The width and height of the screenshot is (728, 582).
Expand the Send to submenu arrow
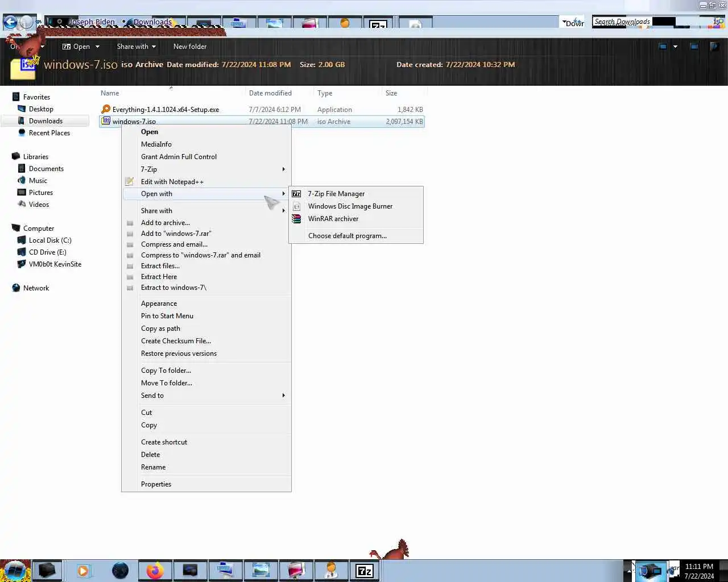coord(283,396)
